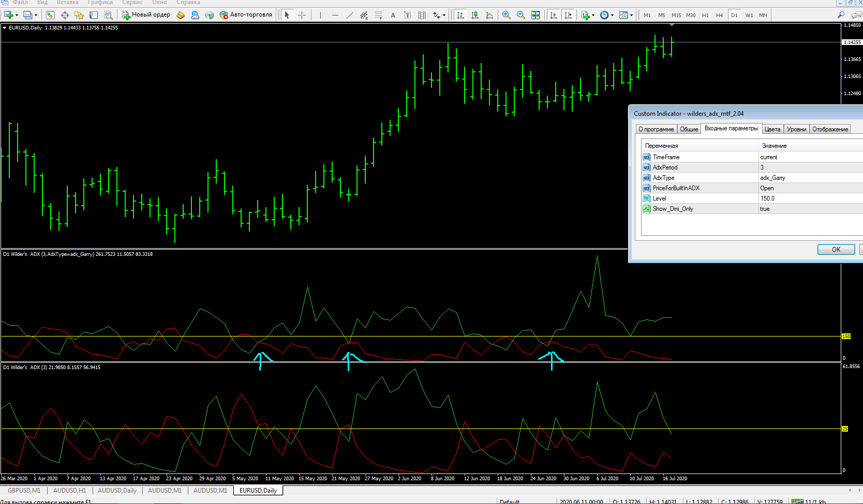Toggle the Авто-торговля auto-trading button
Viewport: 863px width, 504px height.
[246, 15]
